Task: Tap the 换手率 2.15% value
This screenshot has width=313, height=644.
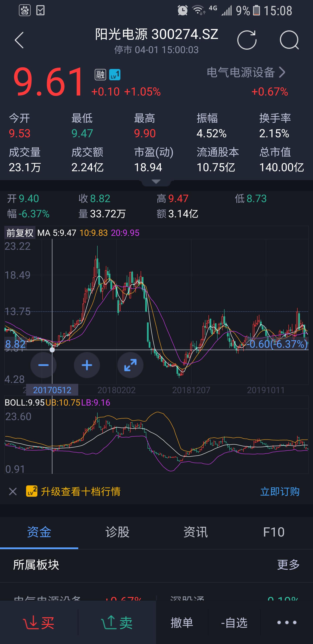Action: (x=274, y=134)
